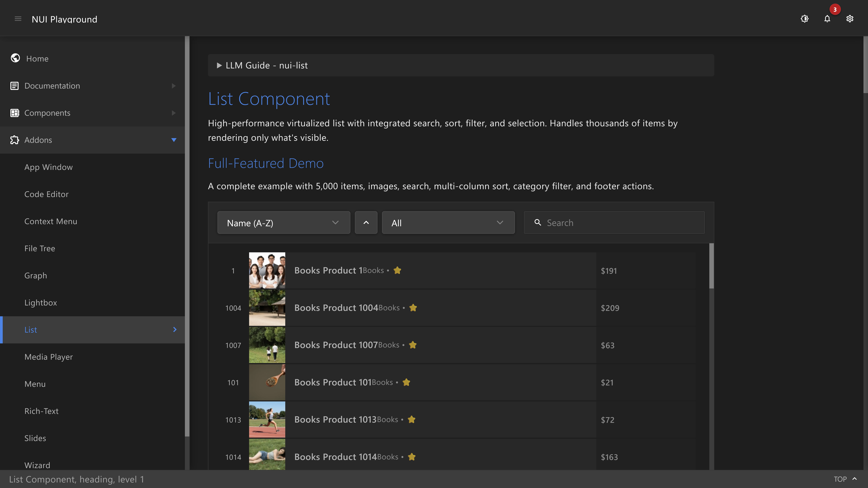Open the notifications bell

(827, 19)
